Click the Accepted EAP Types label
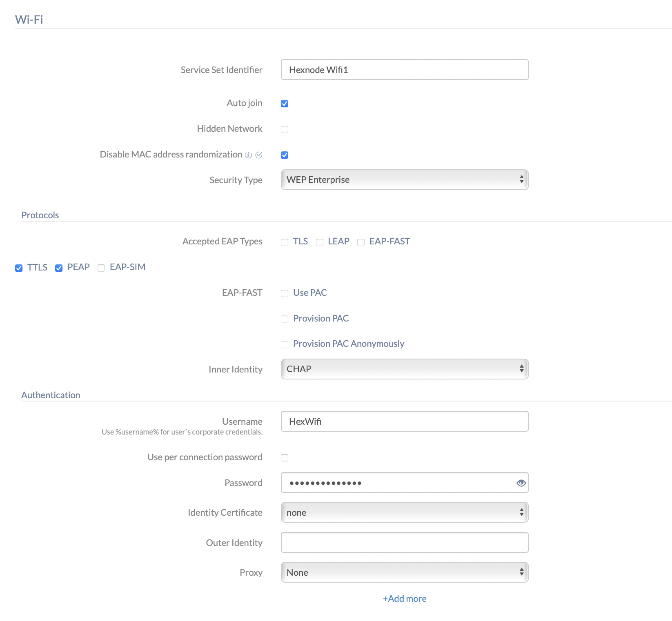This screenshot has height=621, width=672. tap(223, 242)
